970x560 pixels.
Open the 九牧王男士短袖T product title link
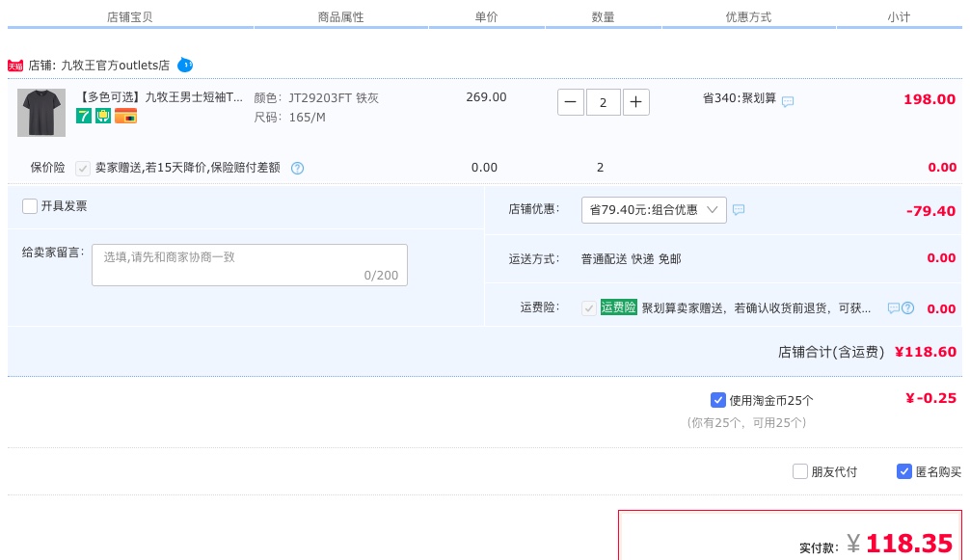coord(160,97)
